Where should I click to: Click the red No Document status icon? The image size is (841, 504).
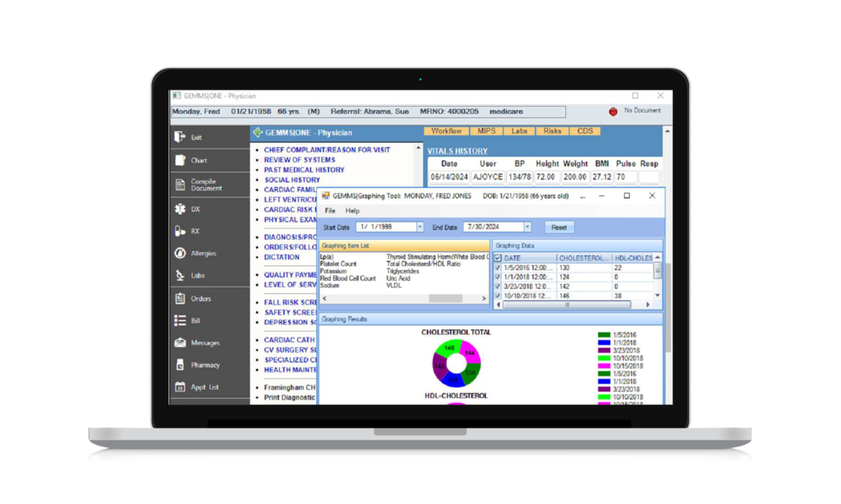(613, 112)
